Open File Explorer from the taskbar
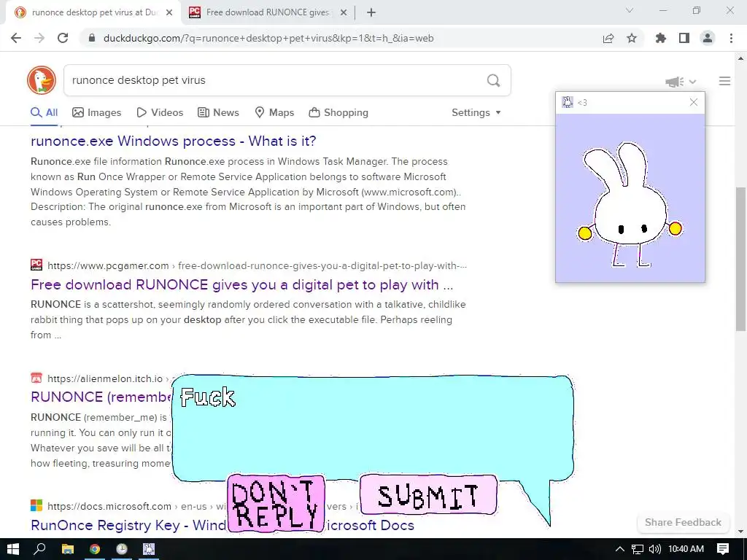The image size is (747, 560). tap(68, 549)
